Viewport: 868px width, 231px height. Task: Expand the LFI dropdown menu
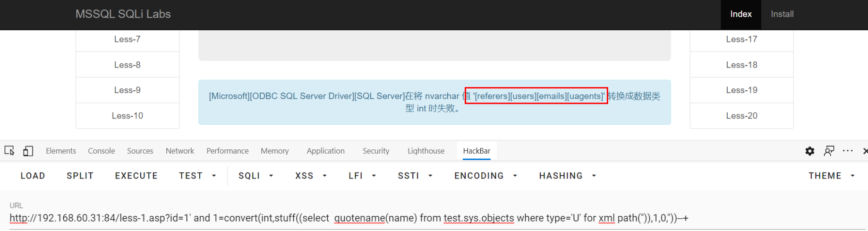click(x=363, y=176)
